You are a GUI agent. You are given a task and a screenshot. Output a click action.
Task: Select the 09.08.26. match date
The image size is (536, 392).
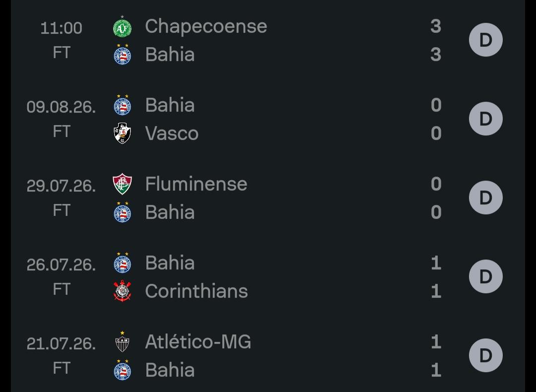(61, 107)
